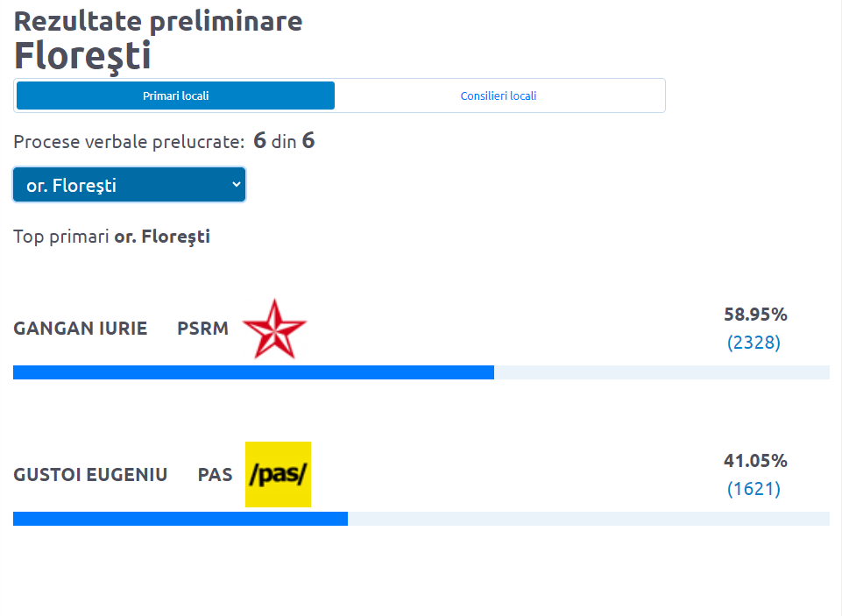This screenshot has width=842, height=616.
Task: Click the PAS party abbreviation text
Action: (x=215, y=475)
